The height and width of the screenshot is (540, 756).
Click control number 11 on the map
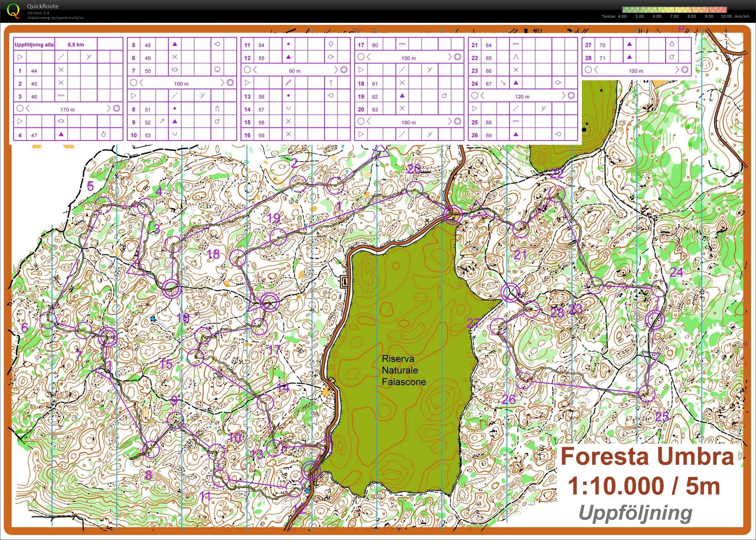pos(205,496)
